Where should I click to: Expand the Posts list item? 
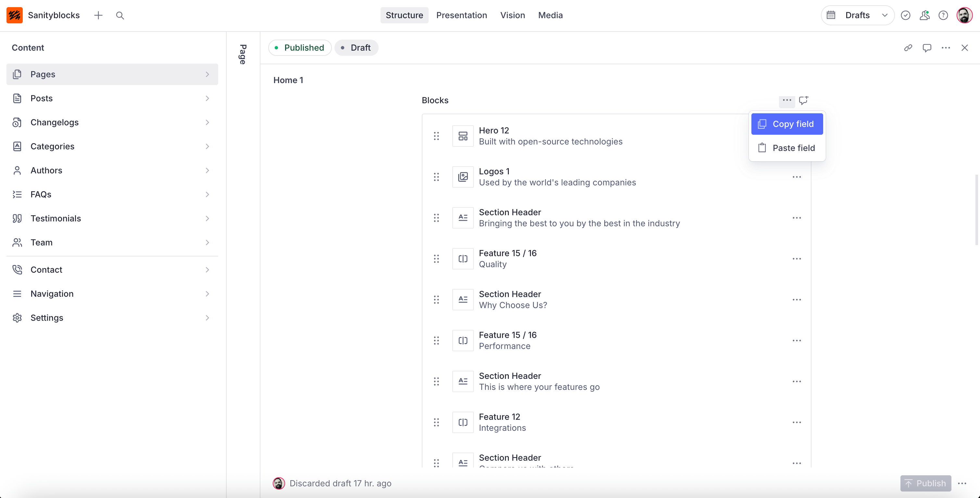112,99
